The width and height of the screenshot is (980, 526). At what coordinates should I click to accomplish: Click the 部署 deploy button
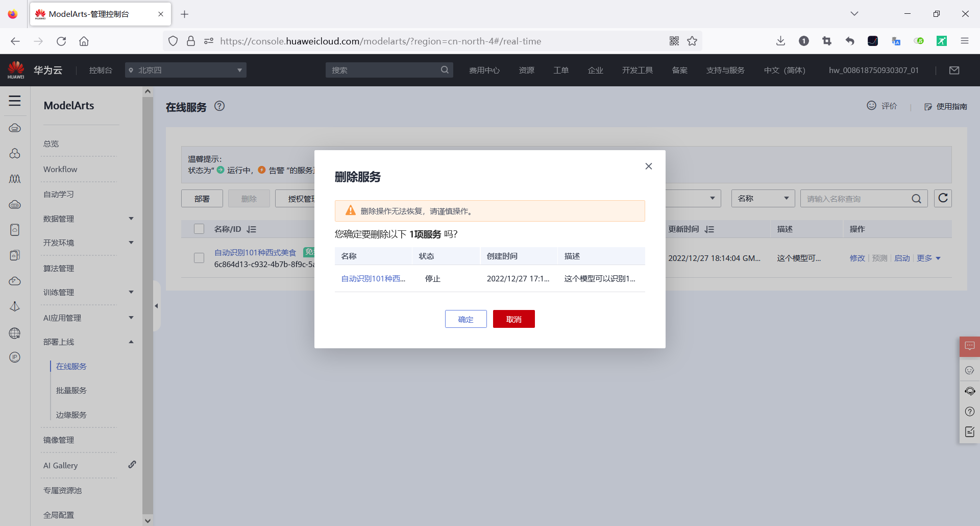202,199
